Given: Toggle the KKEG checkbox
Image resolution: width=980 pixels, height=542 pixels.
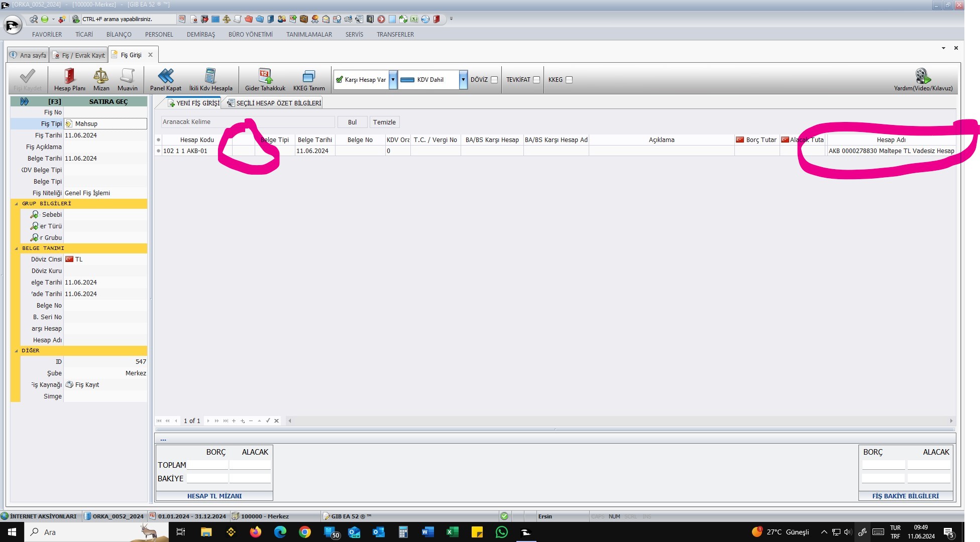Looking at the screenshot, I should [569, 80].
